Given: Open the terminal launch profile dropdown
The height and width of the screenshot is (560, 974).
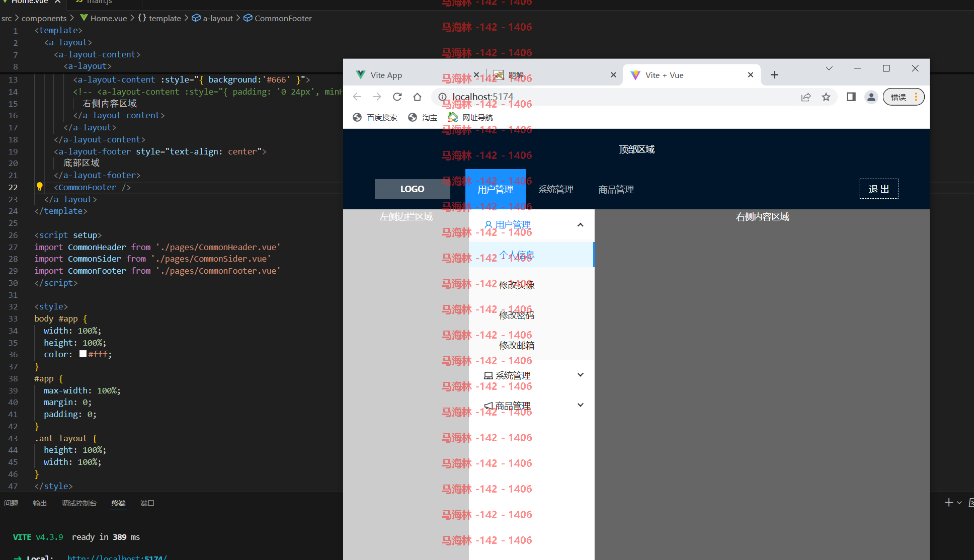Looking at the screenshot, I should pos(959,503).
